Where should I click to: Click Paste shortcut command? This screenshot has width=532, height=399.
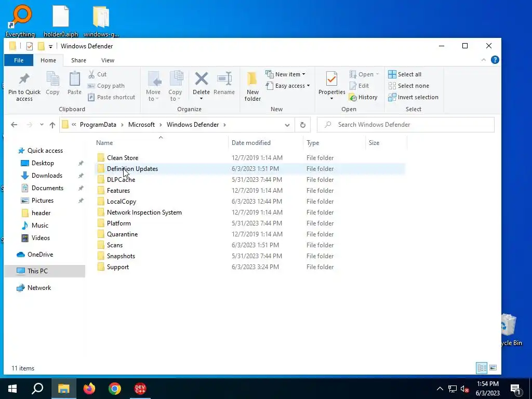tap(111, 97)
